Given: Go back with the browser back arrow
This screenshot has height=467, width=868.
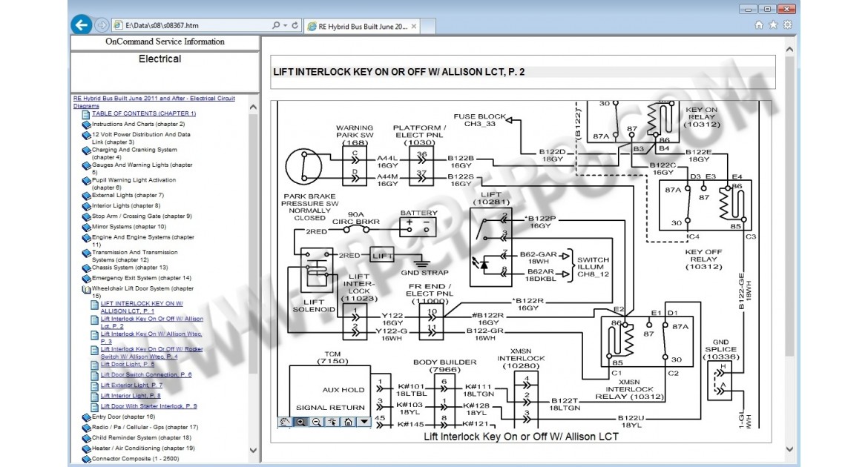Looking at the screenshot, I should [x=82, y=25].
